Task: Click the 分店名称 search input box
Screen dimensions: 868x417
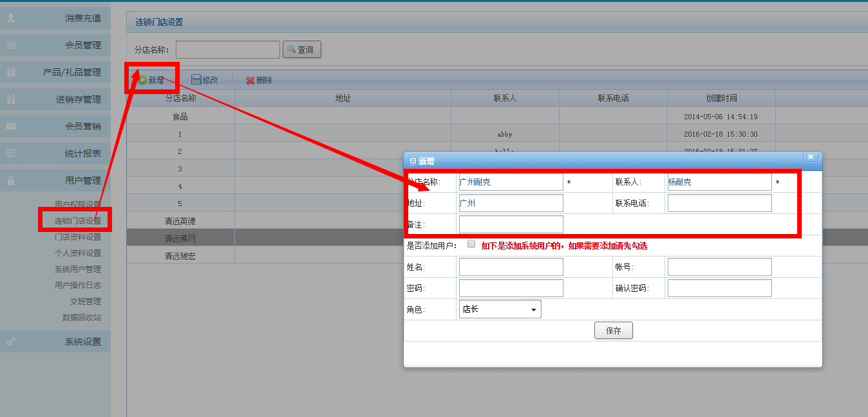Action: click(x=228, y=50)
